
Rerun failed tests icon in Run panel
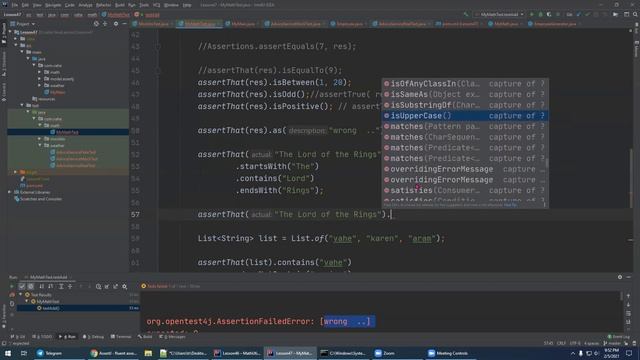(12, 294)
